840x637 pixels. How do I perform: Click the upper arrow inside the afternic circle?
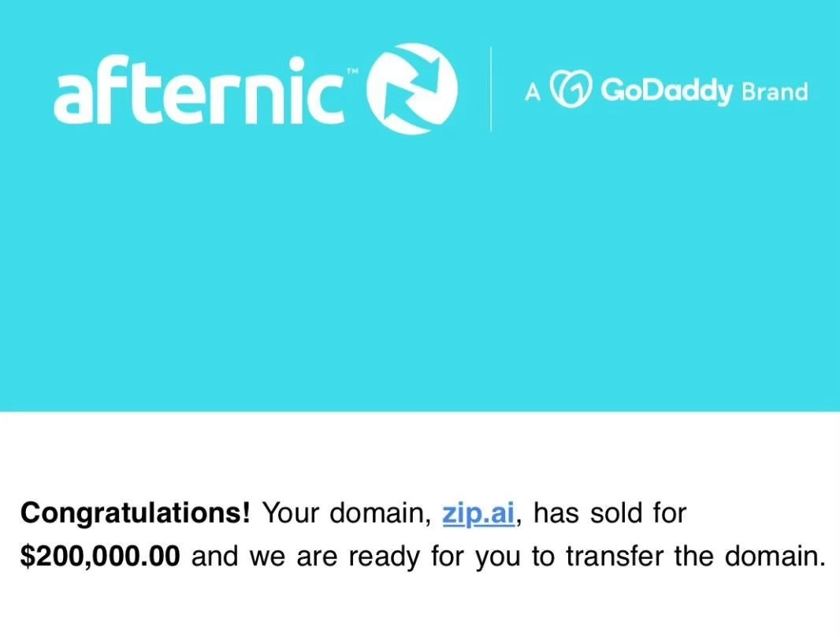pyautogui.click(x=425, y=71)
